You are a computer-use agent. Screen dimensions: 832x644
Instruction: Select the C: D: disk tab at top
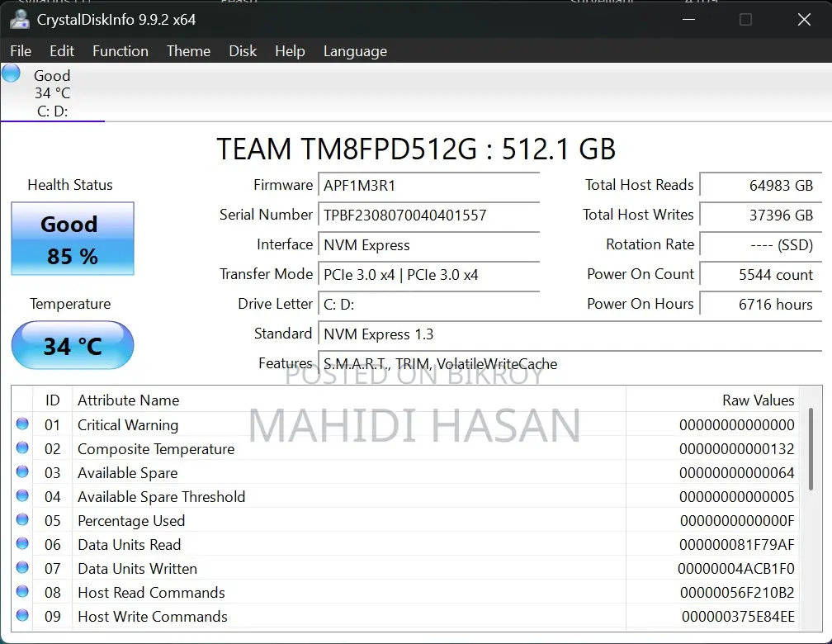53,93
